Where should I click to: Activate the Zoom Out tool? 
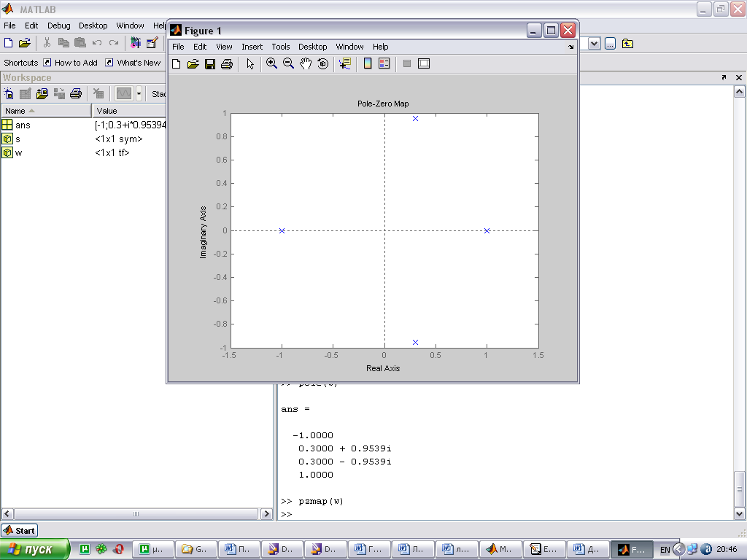288,63
